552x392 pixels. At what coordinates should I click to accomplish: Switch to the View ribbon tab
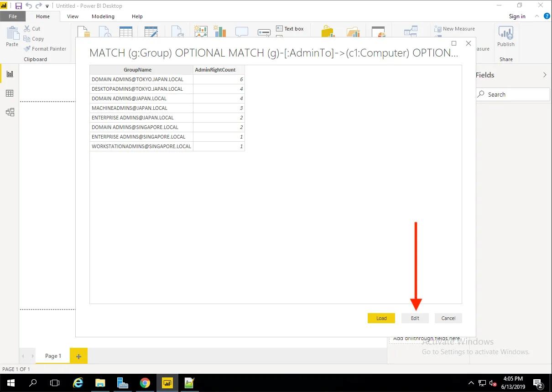click(x=73, y=16)
